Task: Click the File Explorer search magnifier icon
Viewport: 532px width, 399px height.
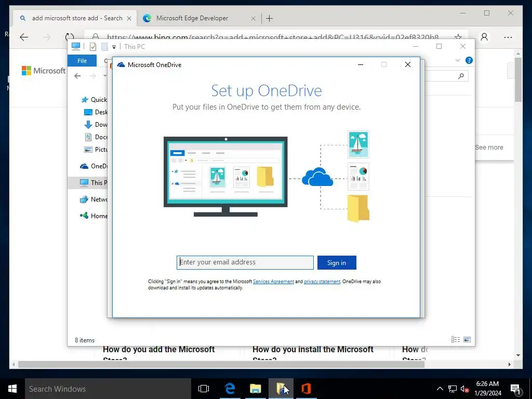Action: [x=461, y=76]
